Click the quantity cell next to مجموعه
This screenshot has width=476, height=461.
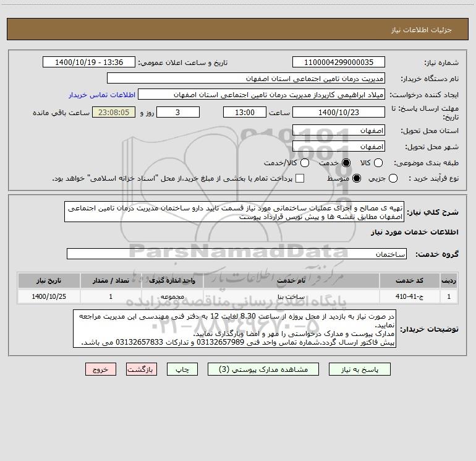coord(111,296)
